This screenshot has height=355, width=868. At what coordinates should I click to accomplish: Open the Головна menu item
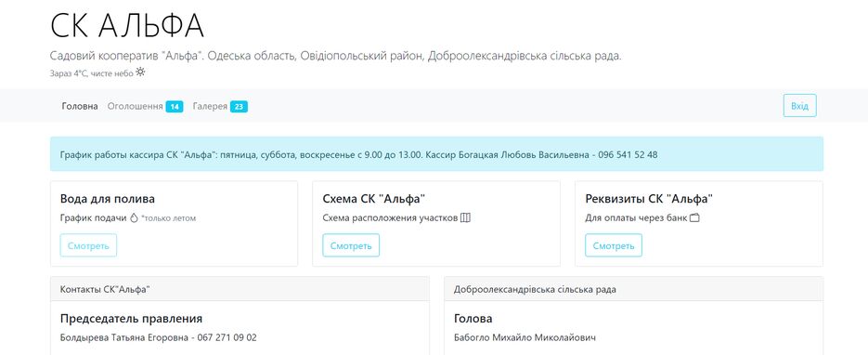tap(80, 106)
